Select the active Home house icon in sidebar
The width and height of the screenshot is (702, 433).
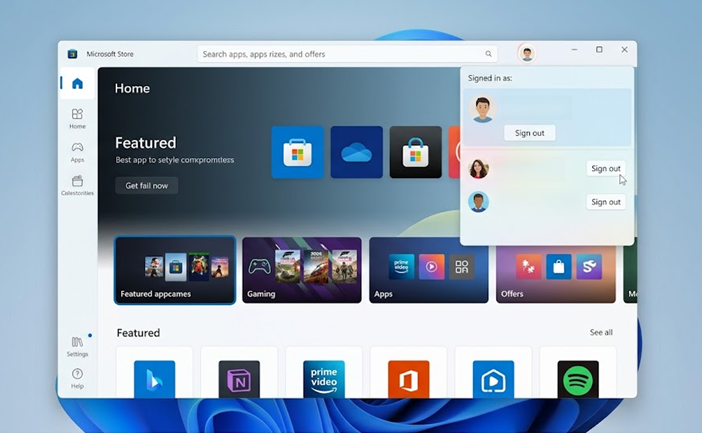point(77,83)
